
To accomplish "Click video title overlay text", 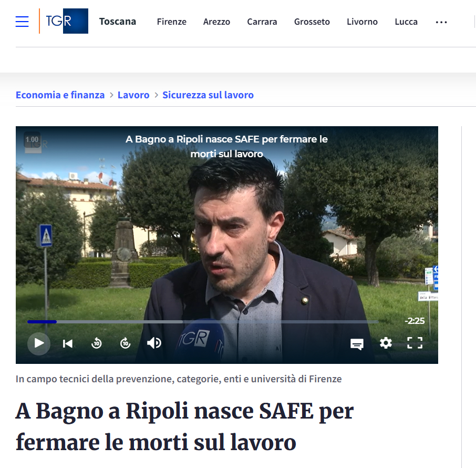I will click(227, 147).
